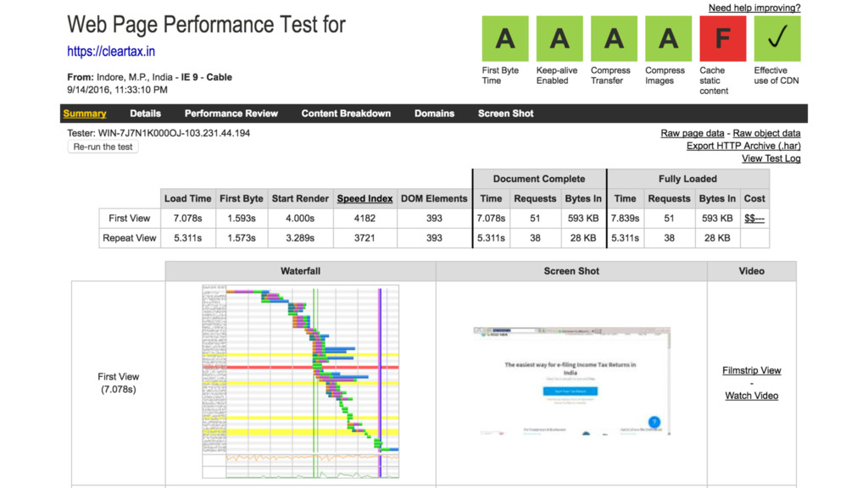Viewport: 868px width, 488px height.
Task: Click the $$--- cost link
Action: (754, 218)
